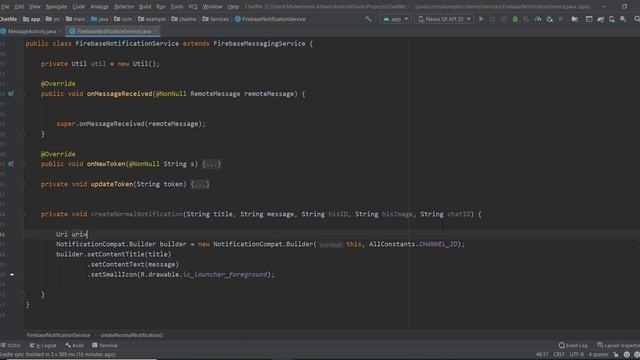Switch to MessageActivity.java tab
Screen dimensions: 640x360
click(31, 31)
